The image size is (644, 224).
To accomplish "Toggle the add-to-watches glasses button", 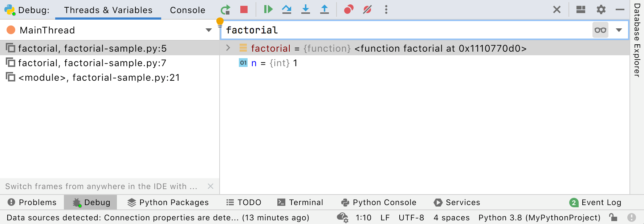I will click(600, 30).
